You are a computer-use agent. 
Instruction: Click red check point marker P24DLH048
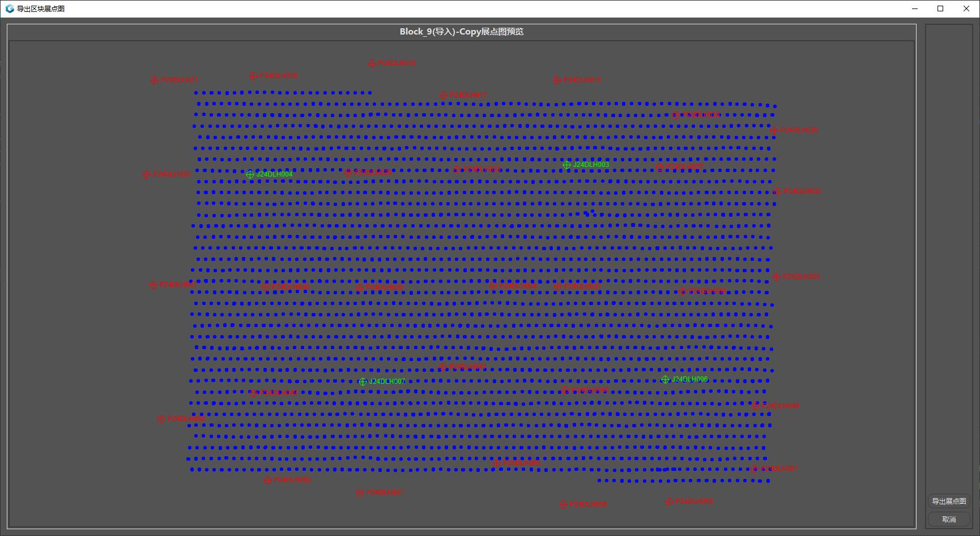tap(755, 406)
